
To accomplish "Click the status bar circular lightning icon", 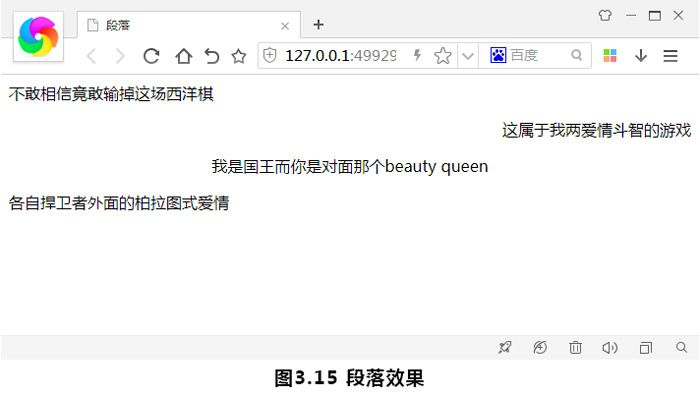I will 540,347.
